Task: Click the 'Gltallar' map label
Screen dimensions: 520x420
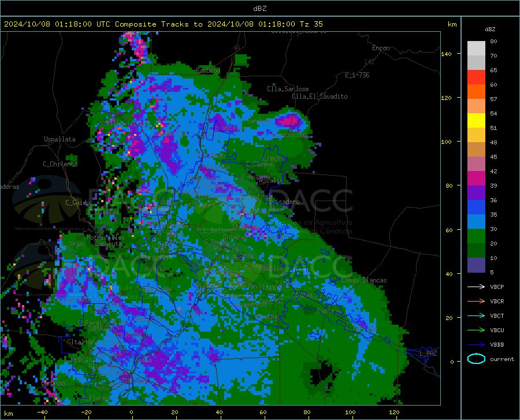Action: [81, 342]
